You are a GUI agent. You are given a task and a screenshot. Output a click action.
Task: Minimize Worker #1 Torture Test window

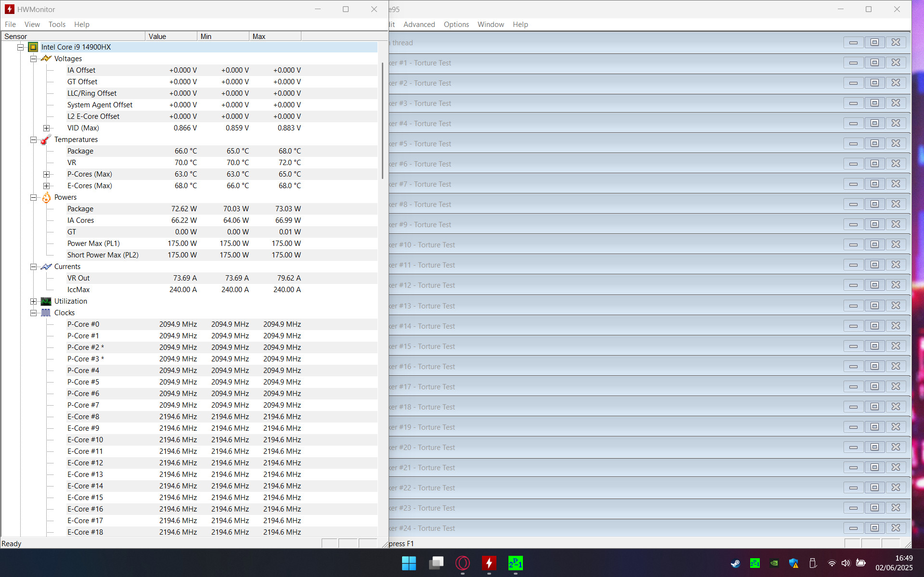click(853, 63)
